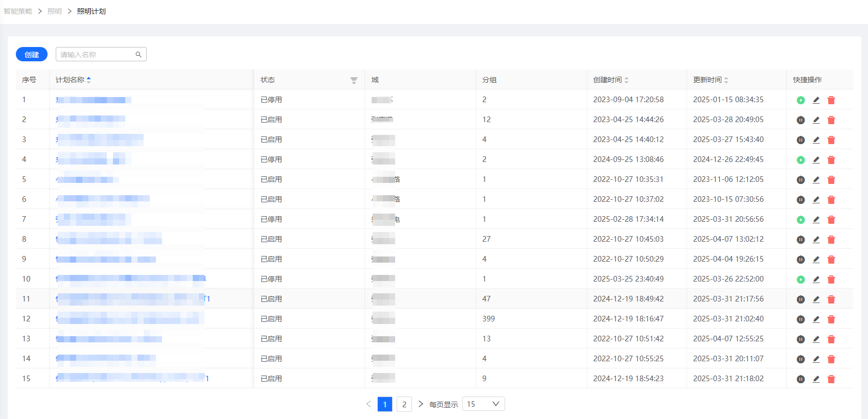The width and height of the screenshot is (868, 419).
Task: Click the red trash icon in row 10
Action: pyautogui.click(x=831, y=280)
